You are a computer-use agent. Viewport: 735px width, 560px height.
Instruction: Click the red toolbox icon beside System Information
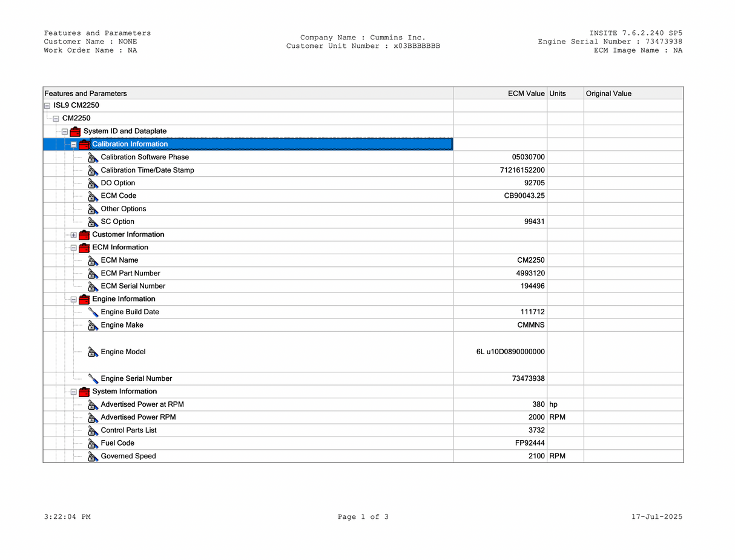tap(84, 392)
